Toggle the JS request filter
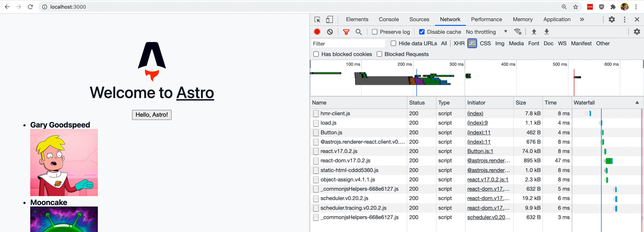The image size is (644, 232). [472, 43]
